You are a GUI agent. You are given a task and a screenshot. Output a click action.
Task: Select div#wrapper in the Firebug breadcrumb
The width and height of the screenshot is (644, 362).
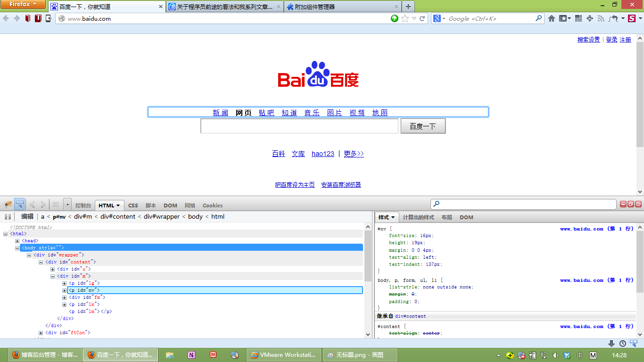[x=162, y=216]
